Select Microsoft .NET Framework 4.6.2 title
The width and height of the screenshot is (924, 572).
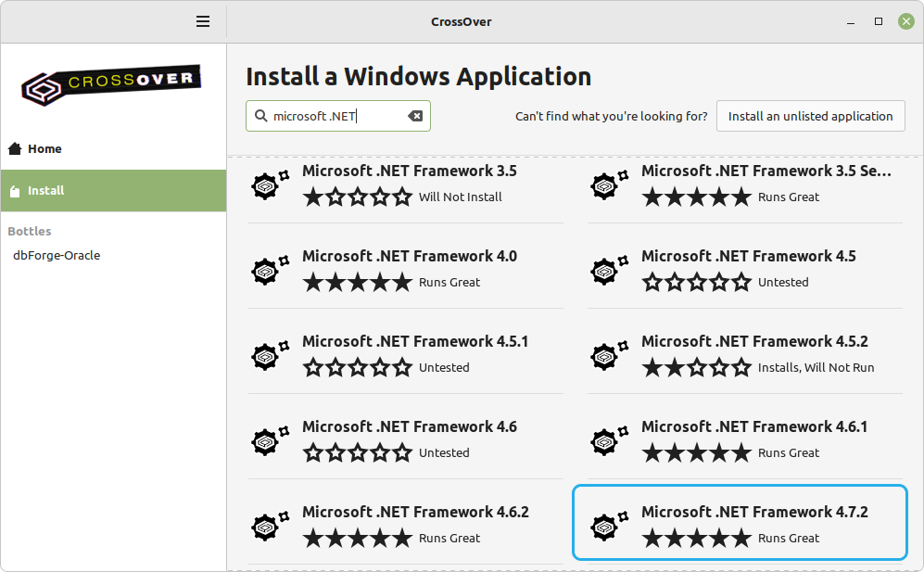pyautogui.click(x=415, y=512)
